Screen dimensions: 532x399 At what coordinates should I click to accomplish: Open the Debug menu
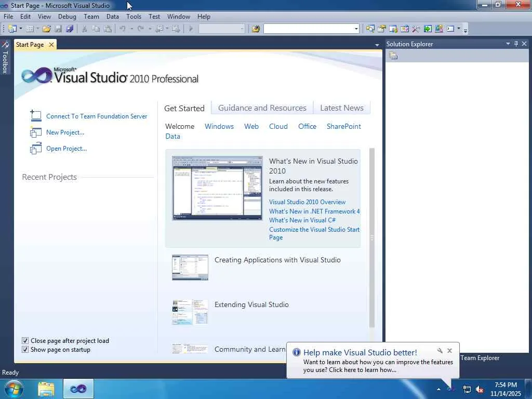(x=67, y=17)
